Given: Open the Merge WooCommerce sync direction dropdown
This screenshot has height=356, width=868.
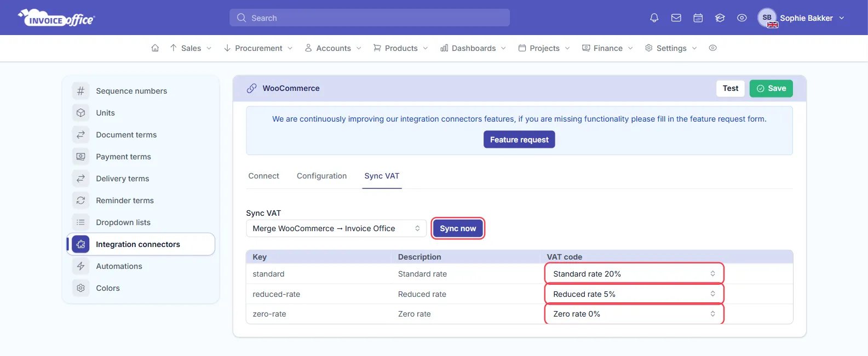Looking at the screenshot, I should coord(336,228).
